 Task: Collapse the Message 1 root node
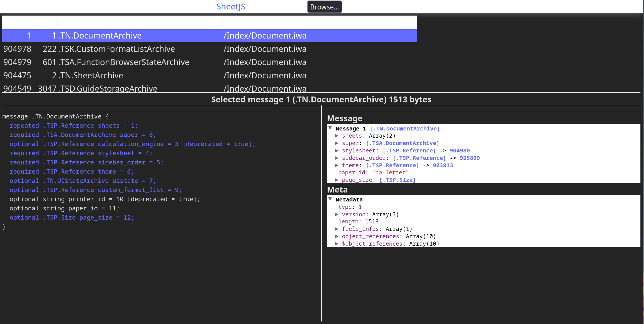tap(330, 128)
